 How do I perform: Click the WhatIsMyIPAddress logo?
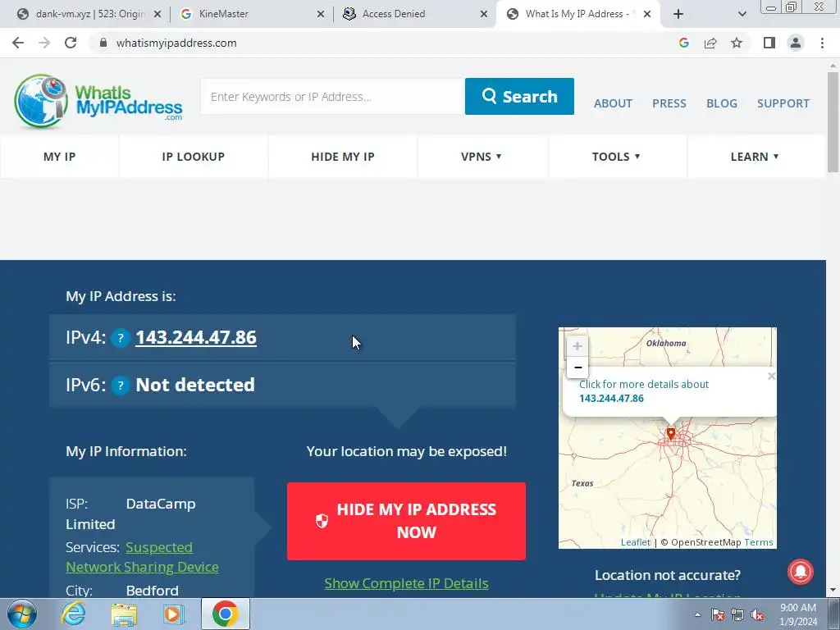click(x=98, y=101)
